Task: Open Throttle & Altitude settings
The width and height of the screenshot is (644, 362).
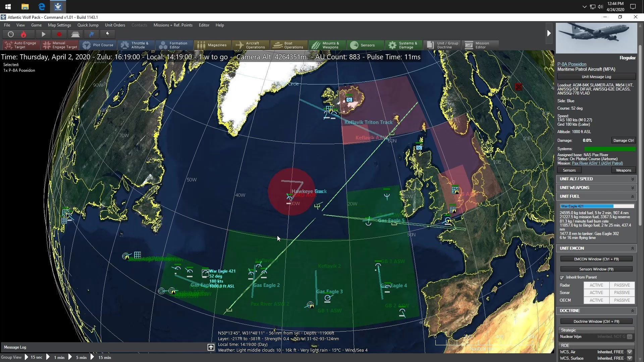Action: 136,45
